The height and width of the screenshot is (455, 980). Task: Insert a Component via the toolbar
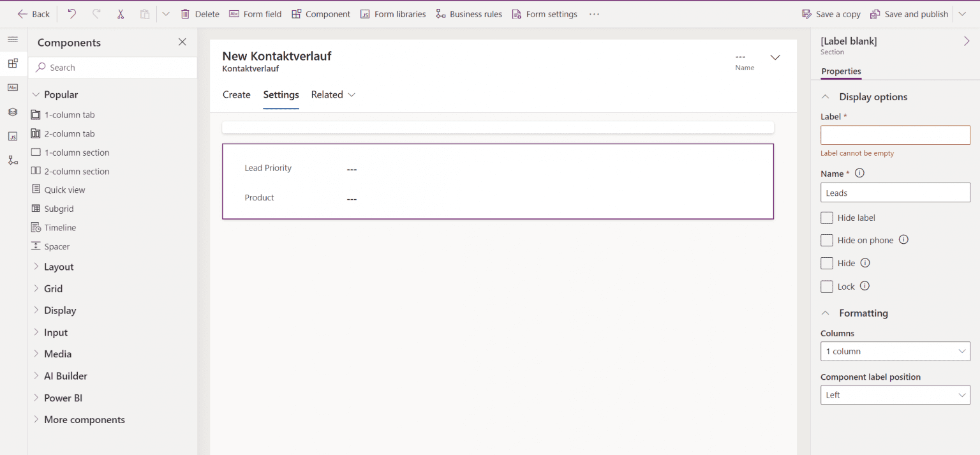pyautogui.click(x=321, y=13)
